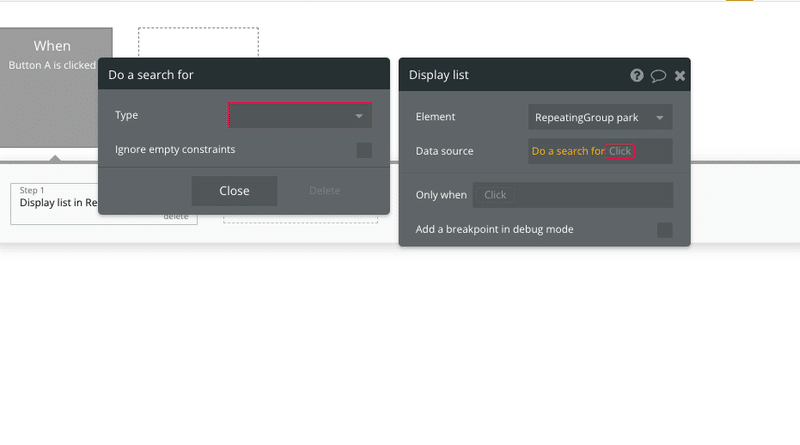This screenshot has width=800, height=445.
Task: Open the Type dropdown in search popup
Action: click(x=299, y=115)
